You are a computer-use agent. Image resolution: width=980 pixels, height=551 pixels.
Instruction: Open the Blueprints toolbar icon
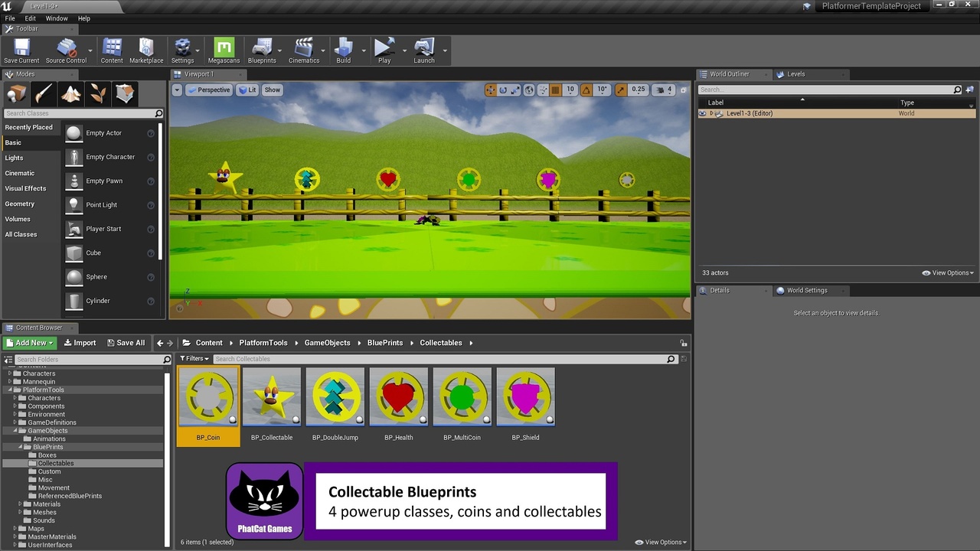[x=263, y=46]
